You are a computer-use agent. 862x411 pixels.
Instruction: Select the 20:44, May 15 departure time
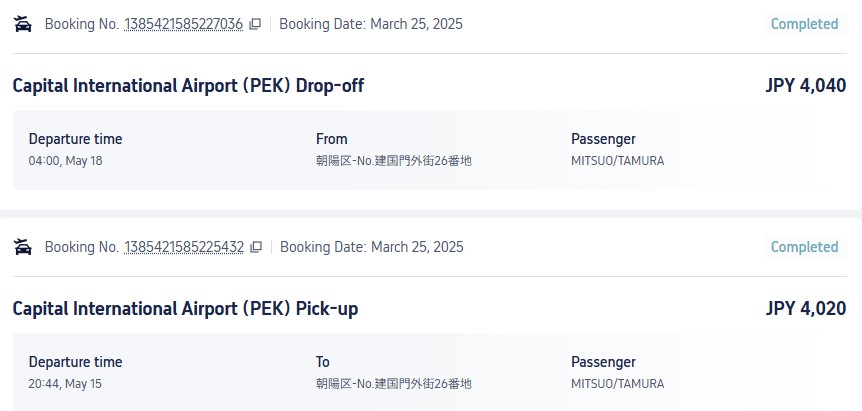[x=65, y=384]
